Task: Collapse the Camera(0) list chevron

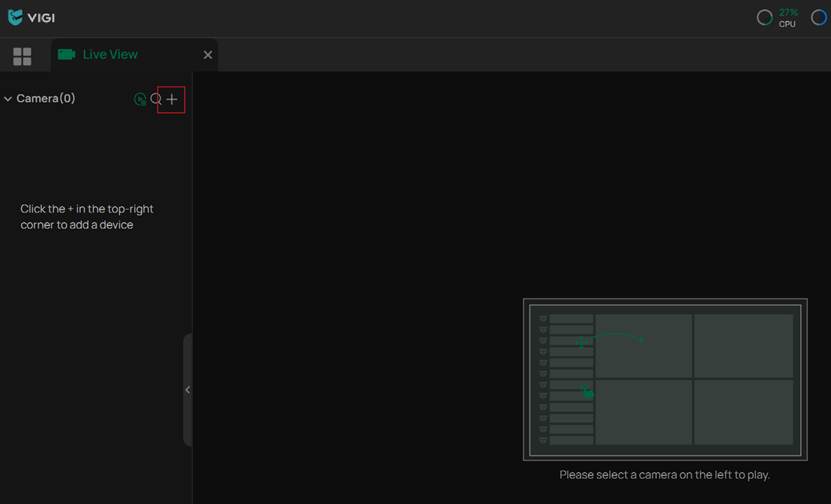Action: pyautogui.click(x=8, y=99)
